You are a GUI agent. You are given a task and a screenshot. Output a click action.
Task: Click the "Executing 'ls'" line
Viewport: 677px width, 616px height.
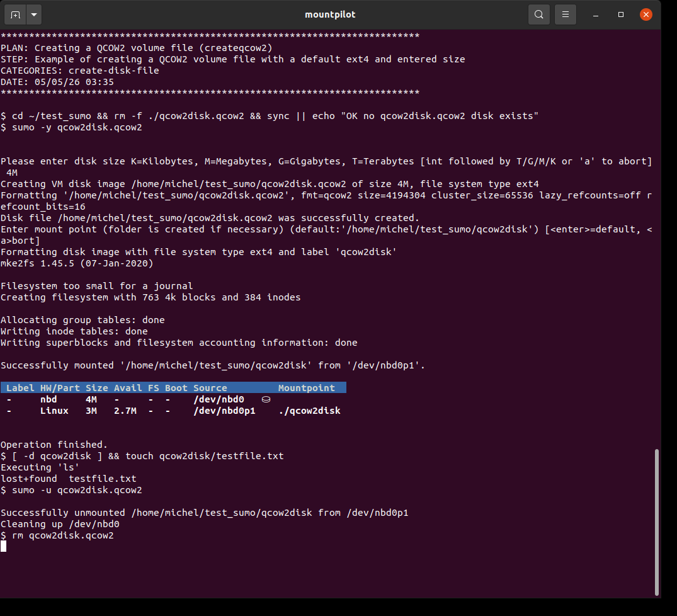coord(40,467)
